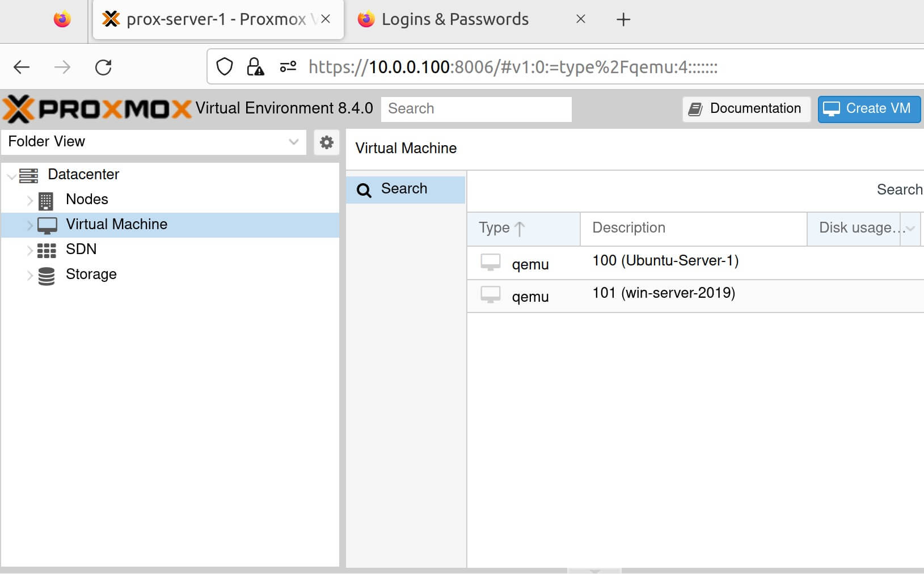Close the Logins & Passwords tab
Image resolution: width=924 pixels, height=574 pixels.
pos(580,19)
